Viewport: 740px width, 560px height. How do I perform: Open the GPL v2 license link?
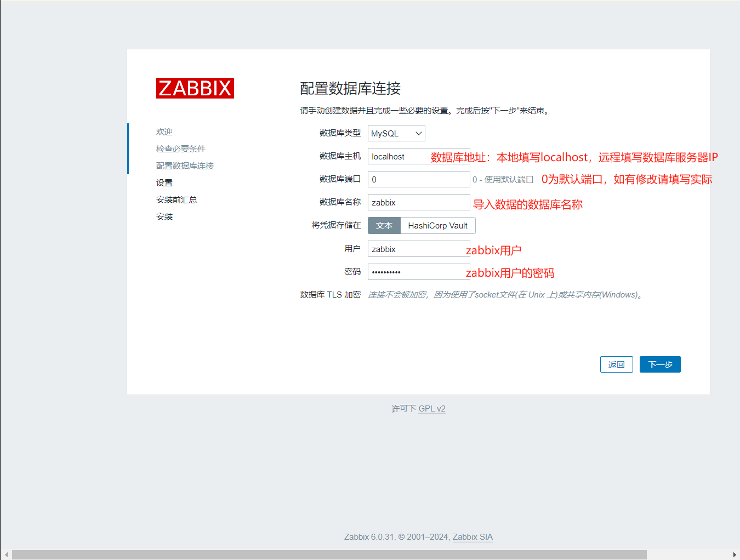(432, 409)
